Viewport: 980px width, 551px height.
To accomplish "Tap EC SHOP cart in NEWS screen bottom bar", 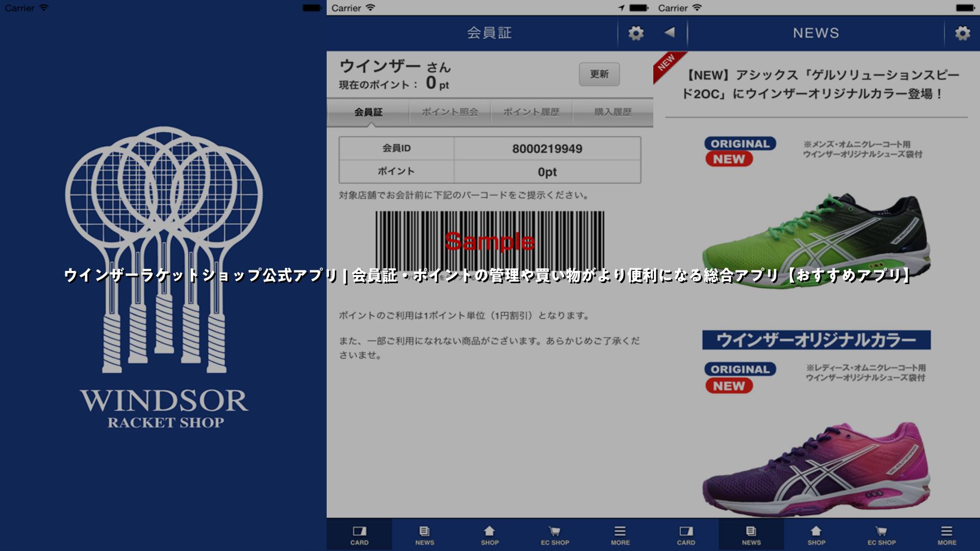I will (882, 535).
